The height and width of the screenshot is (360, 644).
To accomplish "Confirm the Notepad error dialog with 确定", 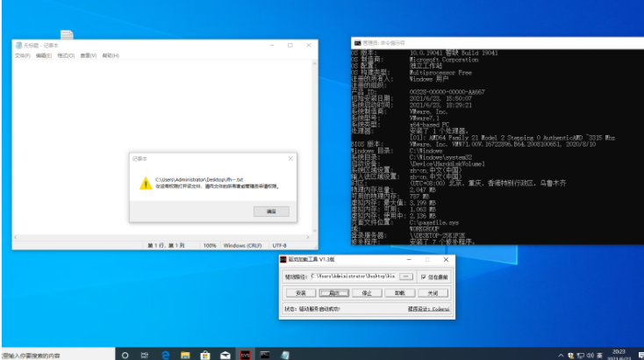I will click(x=271, y=212).
